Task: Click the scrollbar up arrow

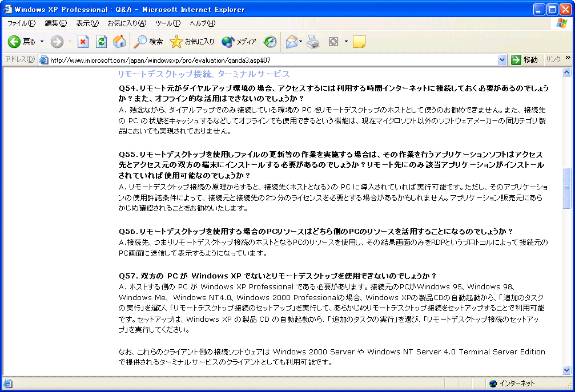Action: pyautogui.click(x=566, y=72)
